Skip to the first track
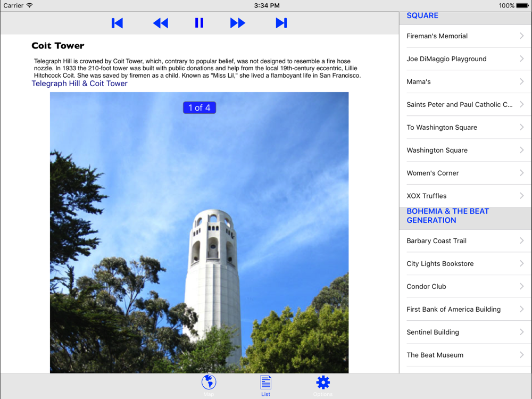The width and height of the screenshot is (532, 399). click(x=117, y=23)
